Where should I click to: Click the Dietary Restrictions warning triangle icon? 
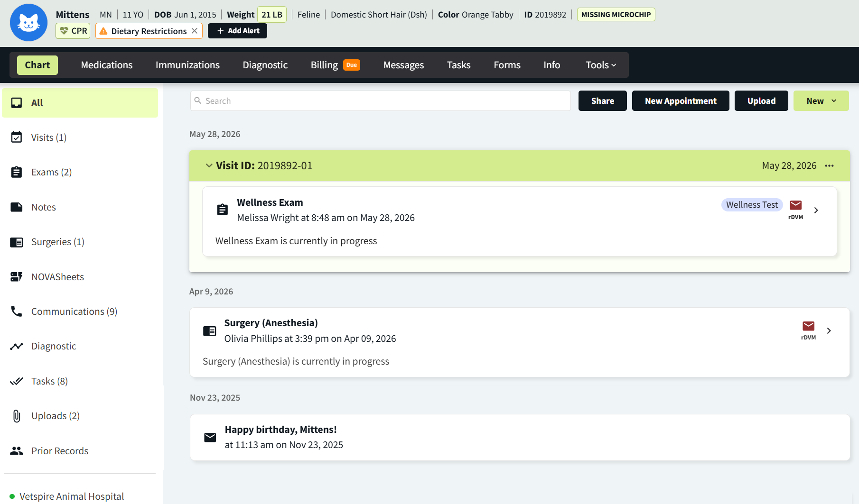pyautogui.click(x=103, y=31)
